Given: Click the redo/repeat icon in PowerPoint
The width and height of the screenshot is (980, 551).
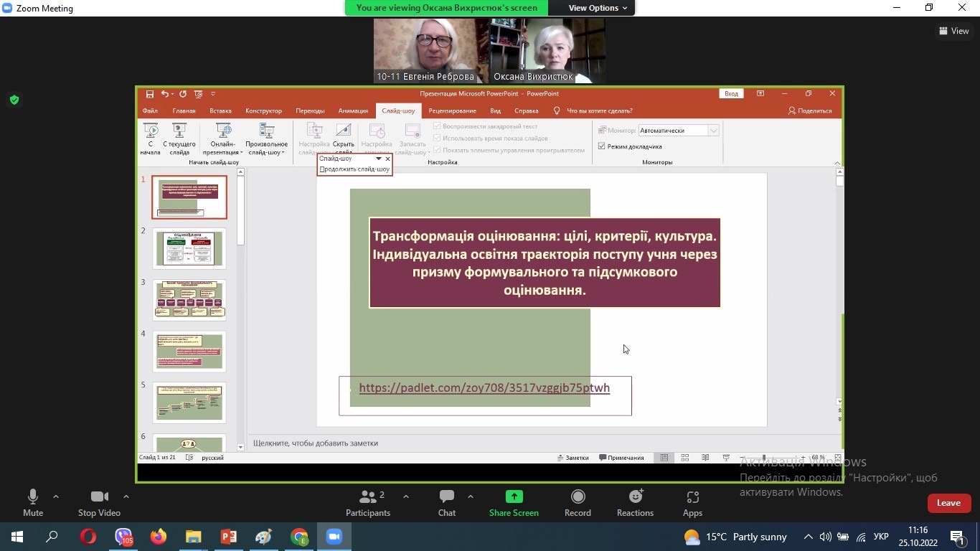Looking at the screenshot, I should click(183, 94).
